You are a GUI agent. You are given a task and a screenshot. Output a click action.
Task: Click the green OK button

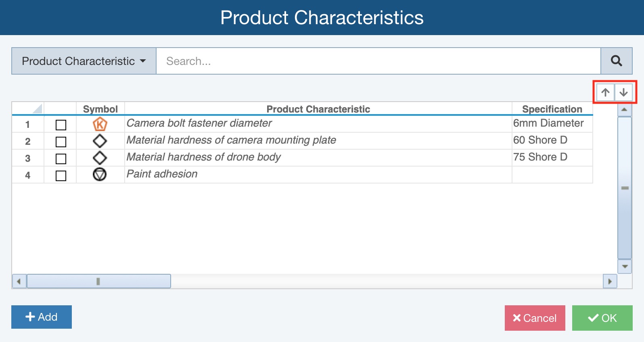[602, 318]
